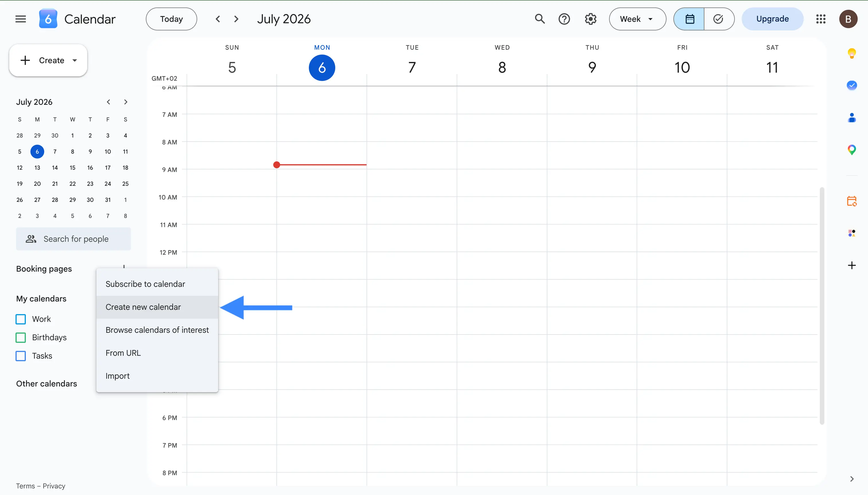Go to next week with header arrow

[x=237, y=19]
